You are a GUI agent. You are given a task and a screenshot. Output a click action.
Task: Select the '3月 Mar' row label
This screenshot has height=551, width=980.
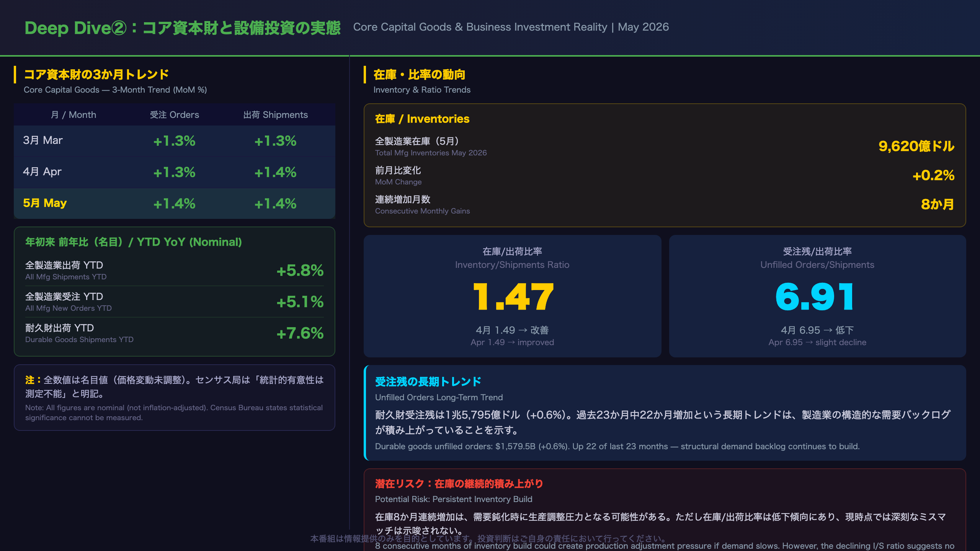pos(43,140)
